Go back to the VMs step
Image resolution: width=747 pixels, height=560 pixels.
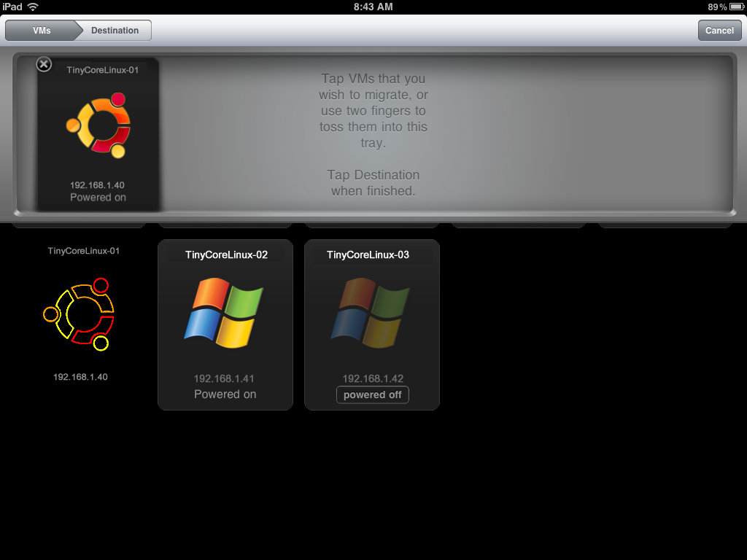click(41, 31)
